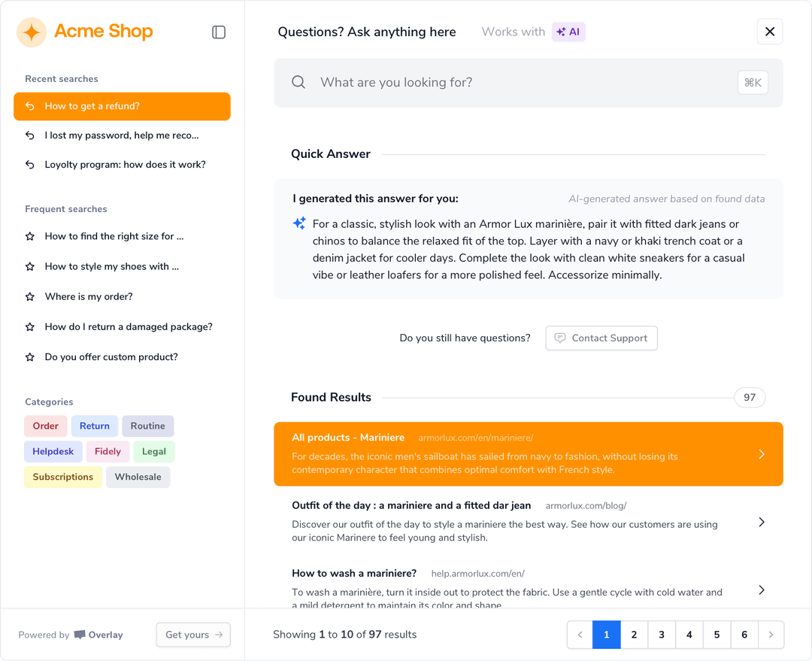Select the red Order category tag
Screen dimensions: 812x661
coord(46,426)
